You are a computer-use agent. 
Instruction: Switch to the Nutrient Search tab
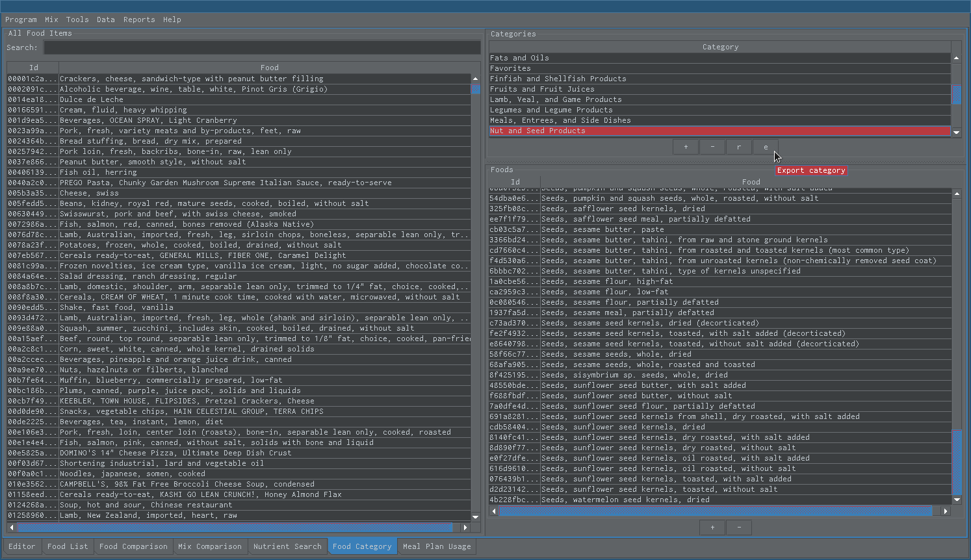[x=287, y=546]
